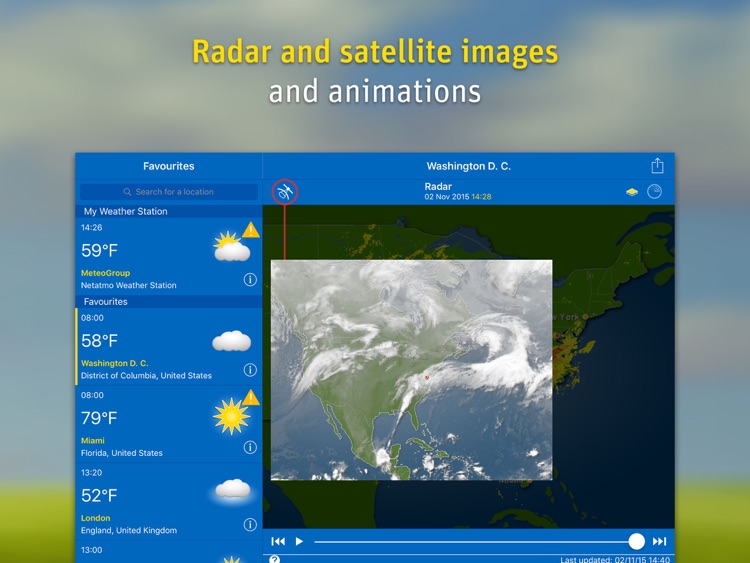The height and width of the screenshot is (563, 750).
Task: Click the Radar title text
Action: point(438,187)
